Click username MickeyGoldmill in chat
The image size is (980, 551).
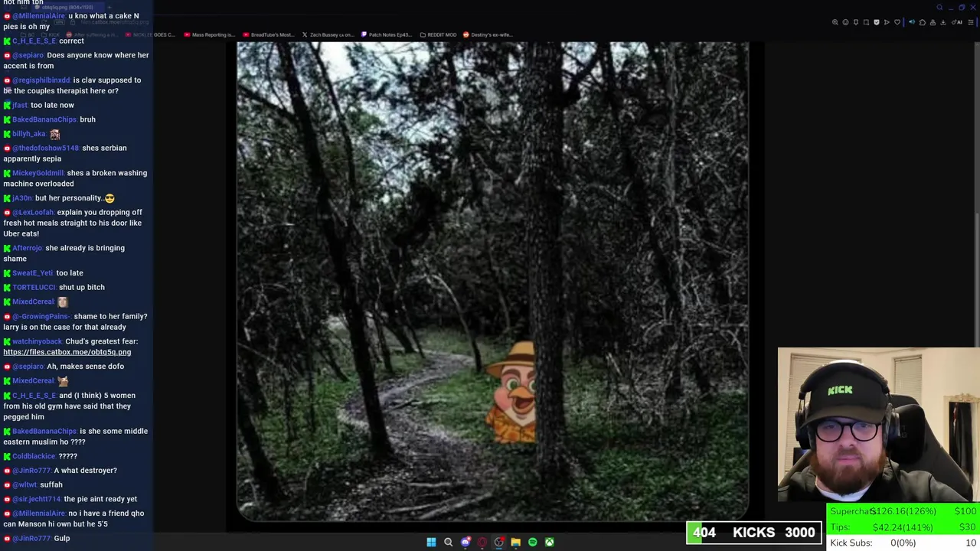click(x=38, y=173)
